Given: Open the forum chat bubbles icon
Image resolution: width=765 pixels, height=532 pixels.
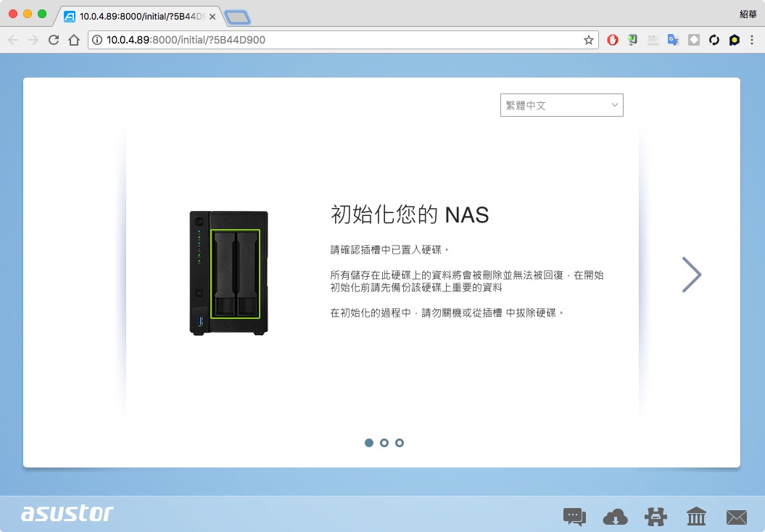Looking at the screenshot, I should point(574,516).
